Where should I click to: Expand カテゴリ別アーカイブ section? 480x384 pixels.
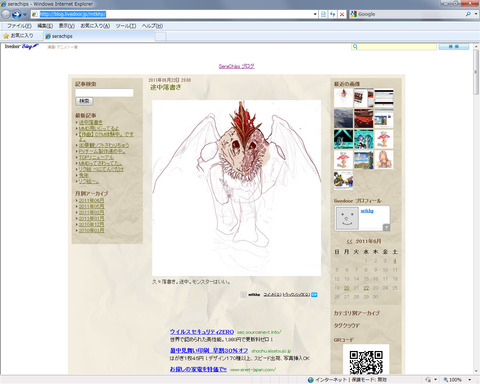[x=356, y=313]
